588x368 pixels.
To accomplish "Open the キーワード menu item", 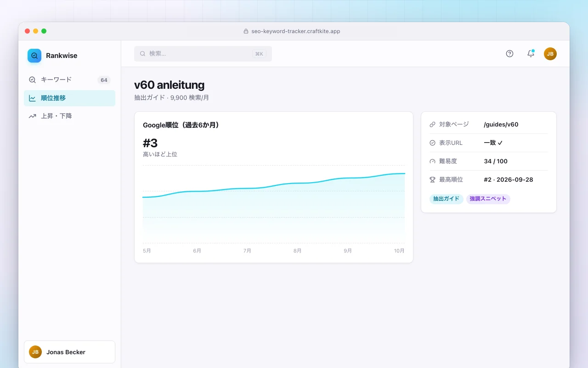I will [69, 80].
